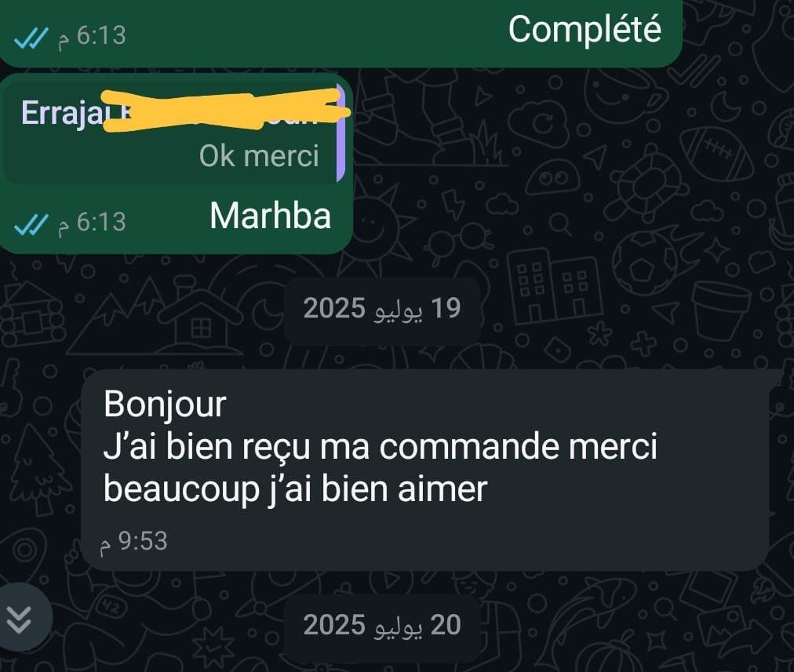
Task: Tap the 'Bonjour' received message bubble
Action: coord(425,470)
